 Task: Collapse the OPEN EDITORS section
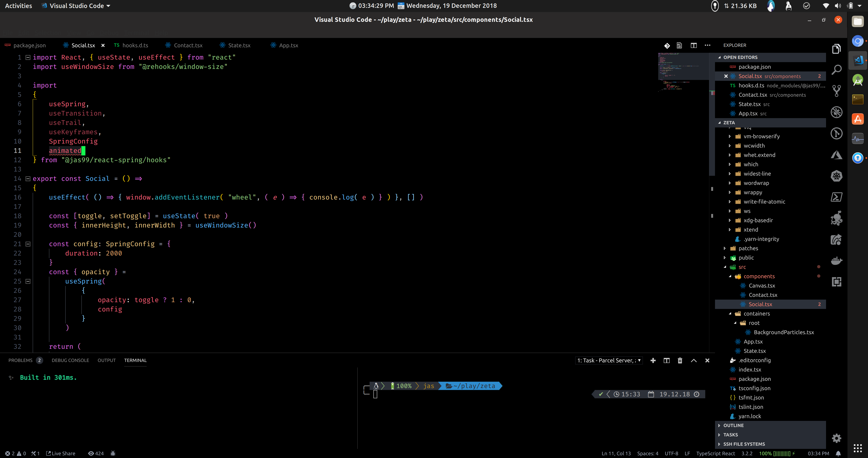click(770, 57)
